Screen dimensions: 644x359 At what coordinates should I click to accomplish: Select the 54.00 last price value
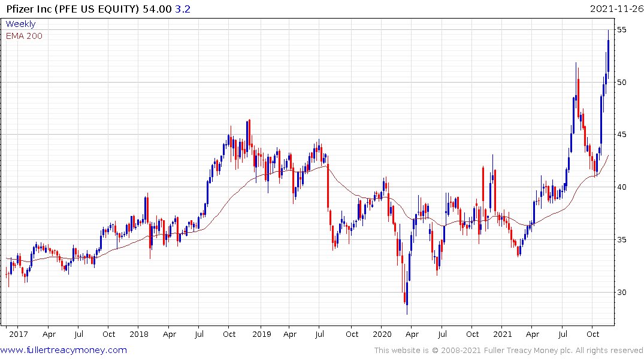[157, 8]
